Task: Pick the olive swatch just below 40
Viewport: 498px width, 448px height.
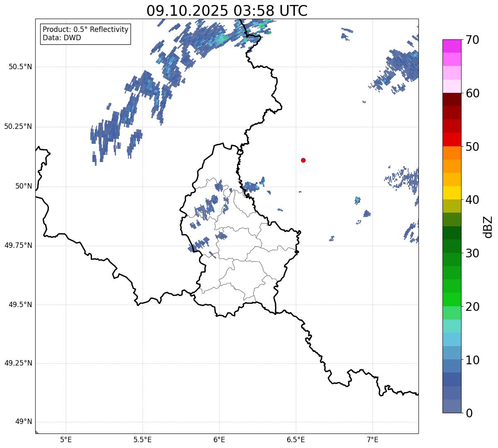Action: [452, 206]
